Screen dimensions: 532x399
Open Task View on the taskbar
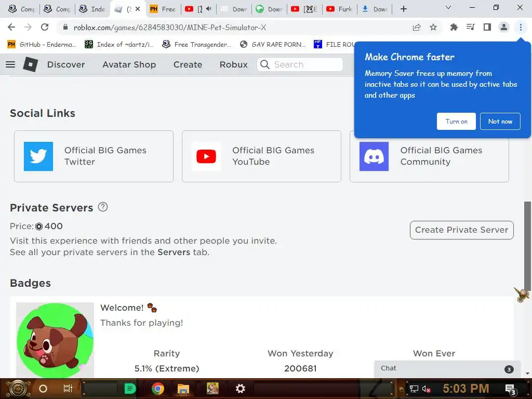point(68,389)
